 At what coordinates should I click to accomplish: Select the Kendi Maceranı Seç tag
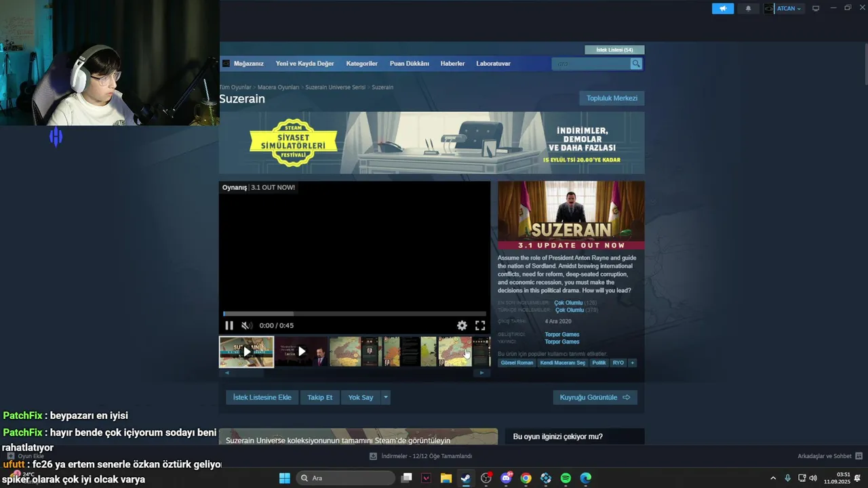pos(562,363)
